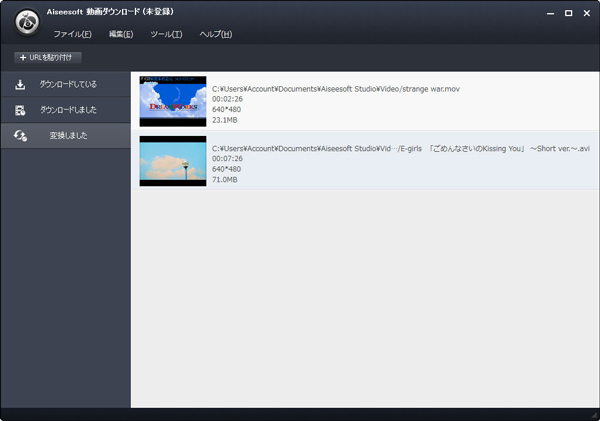This screenshot has height=421, width=600.
Task: Click the downloaded-files icon beside ダウンロードしました
Action: click(x=20, y=109)
